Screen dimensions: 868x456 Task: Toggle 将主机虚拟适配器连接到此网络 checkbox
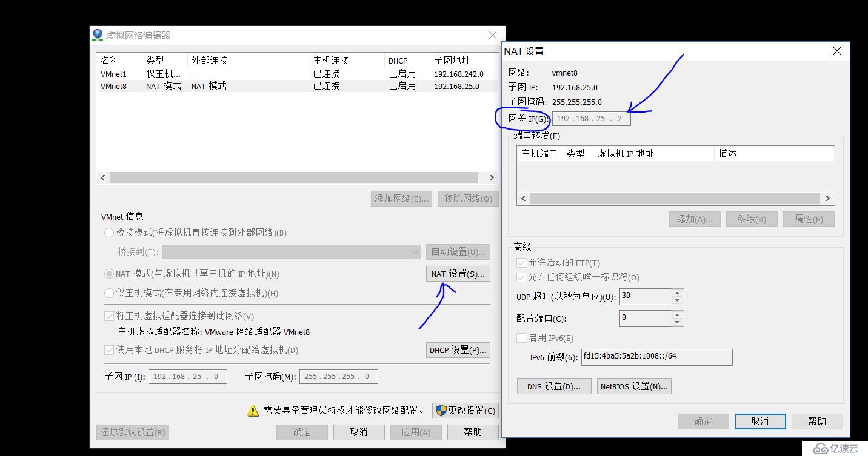point(109,316)
